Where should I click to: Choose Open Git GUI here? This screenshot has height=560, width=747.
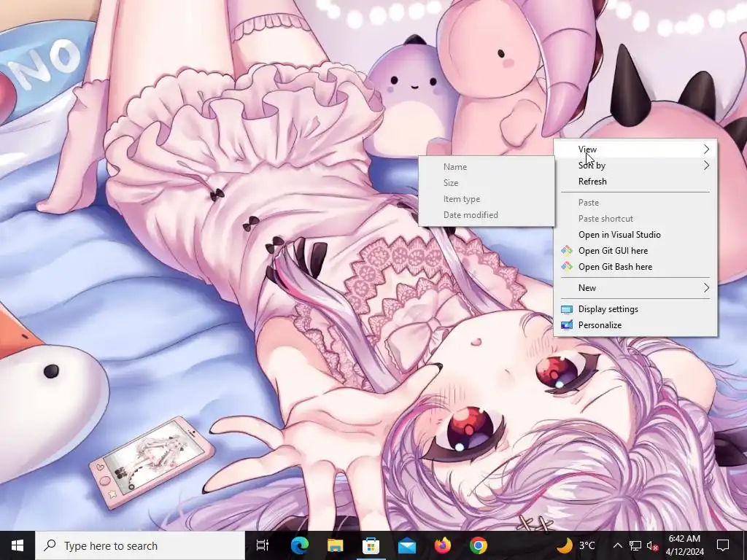click(x=635, y=251)
